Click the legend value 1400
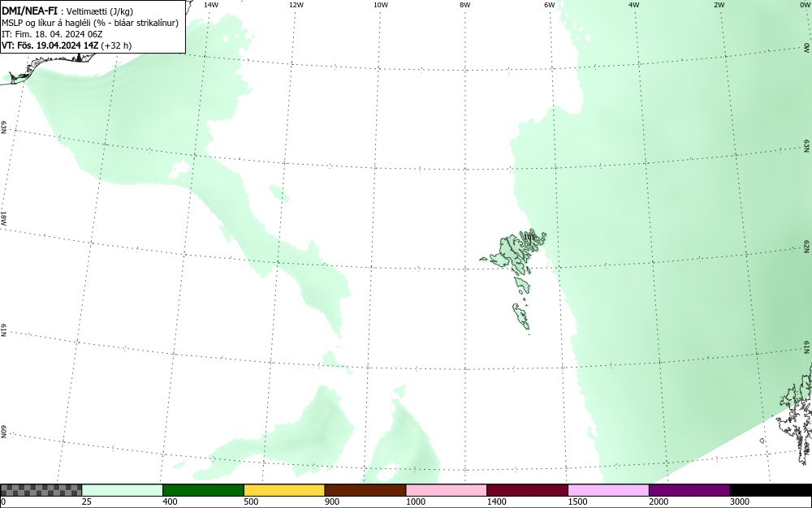The height and width of the screenshot is (508, 812). click(x=497, y=502)
